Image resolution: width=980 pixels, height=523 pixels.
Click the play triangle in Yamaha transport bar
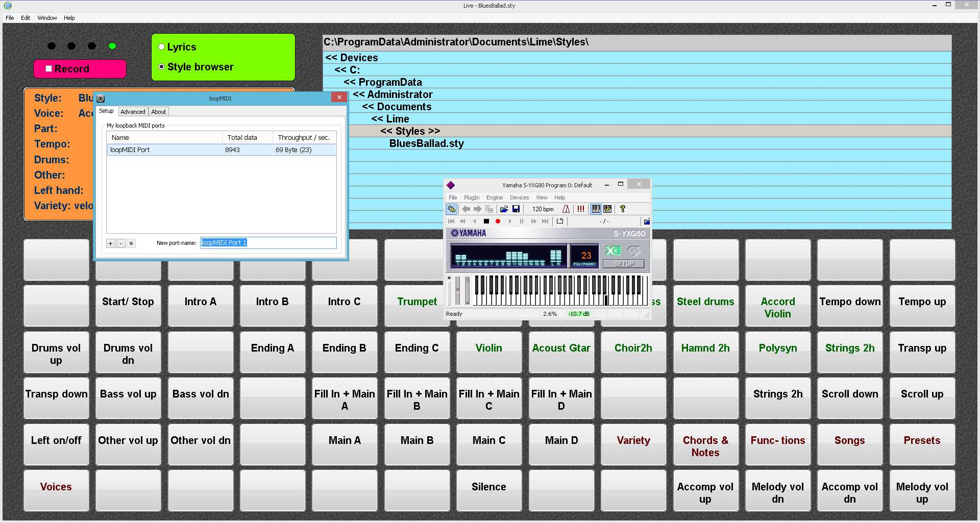coord(510,221)
